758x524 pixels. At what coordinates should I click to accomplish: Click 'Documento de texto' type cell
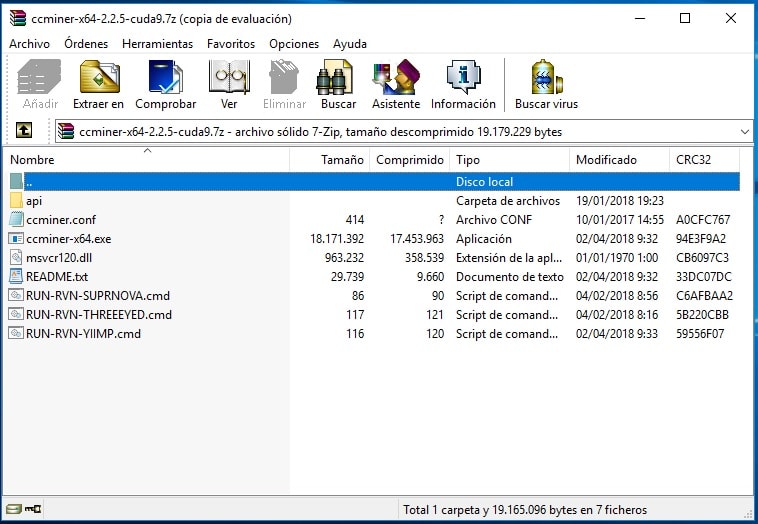[510, 277]
